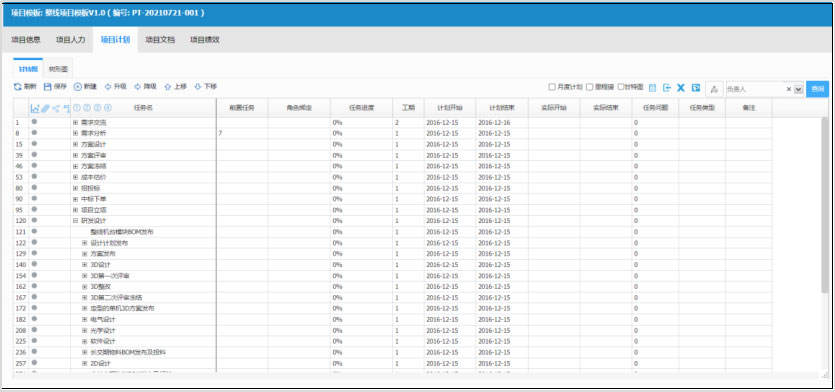
Task: Enable the 月度计划 checkbox
Action: tap(552, 87)
